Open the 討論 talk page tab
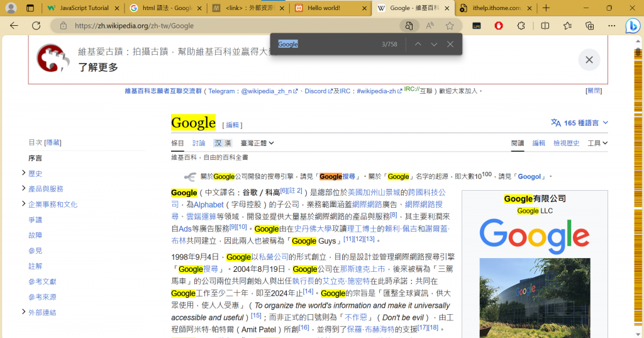Screen dimensions: 644x338 coord(199,143)
